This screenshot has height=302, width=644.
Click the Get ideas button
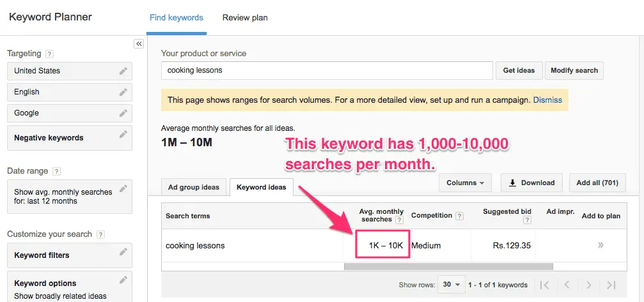pos(519,70)
